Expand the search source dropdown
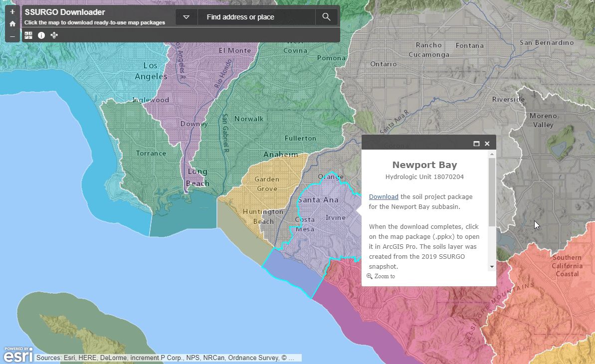Image resolution: width=595 pixels, height=364 pixels. point(187,16)
